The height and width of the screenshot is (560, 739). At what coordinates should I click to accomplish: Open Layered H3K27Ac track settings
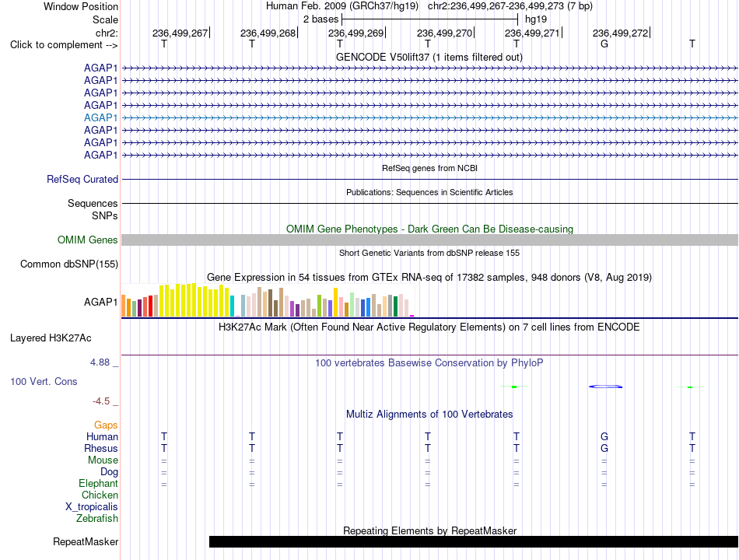coord(51,338)
